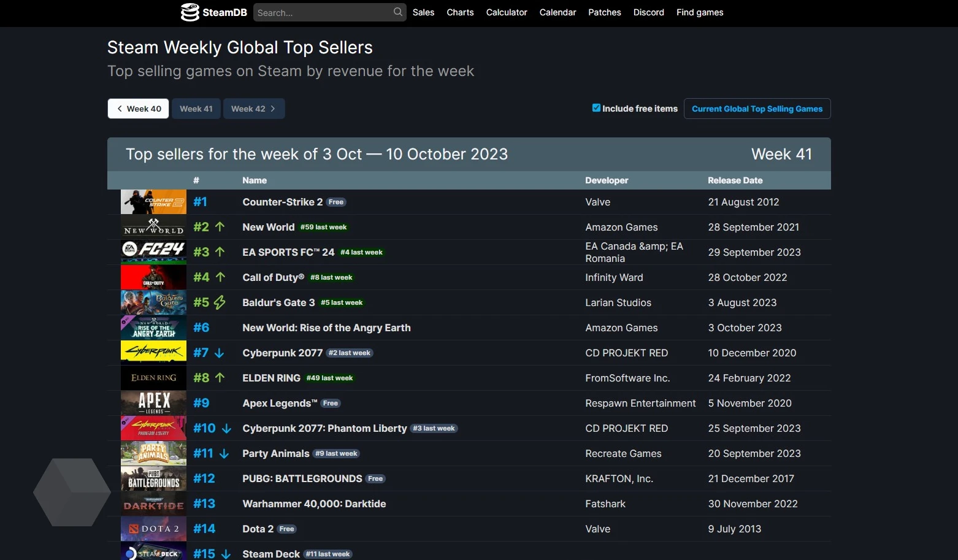Click '3 October 2023' release date
The height and width of the screenshot is (560, 958).
click(745, 328)
